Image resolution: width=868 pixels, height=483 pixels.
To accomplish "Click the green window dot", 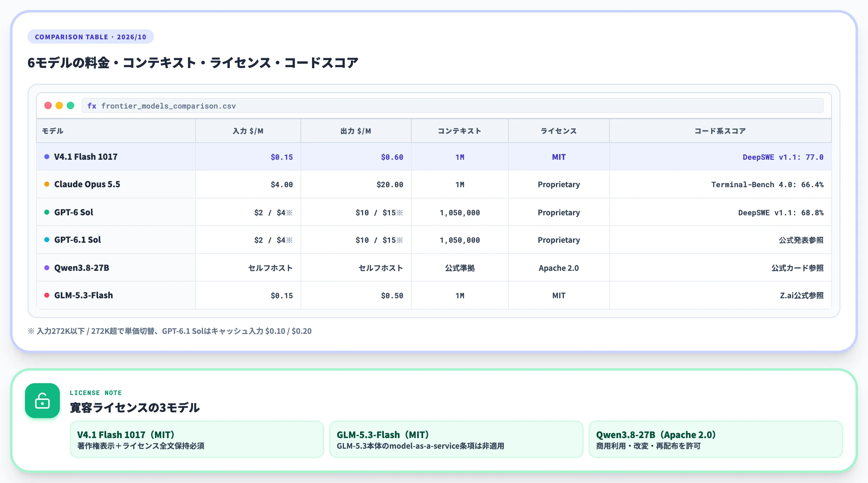I will [70, 105].
